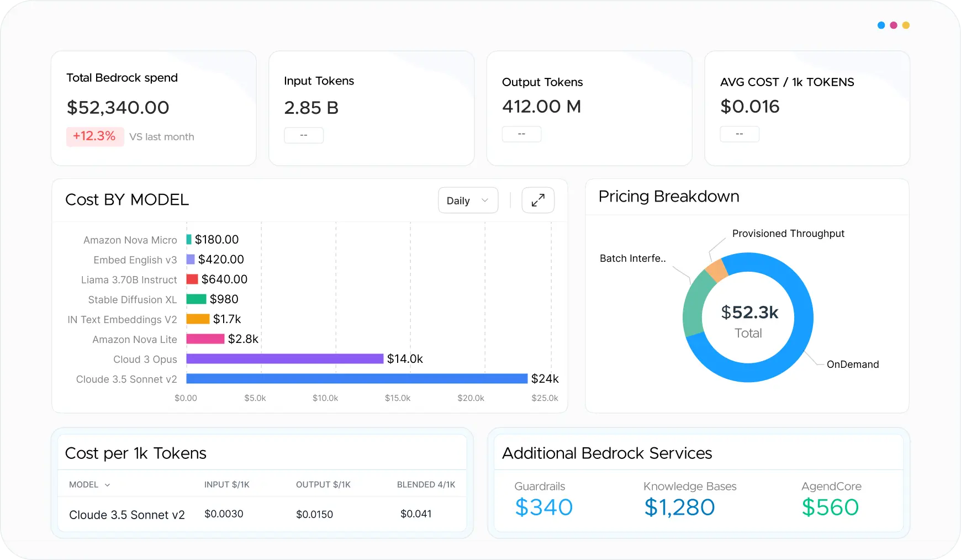This screenshot has width=961, height=560.
Task: Select the Amazon Nova Lite pink bar
Action: (205, 339)
